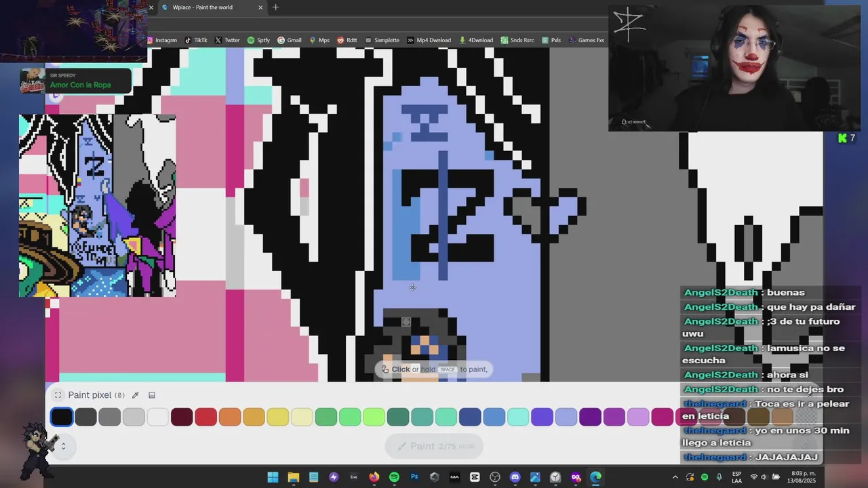Open the Twtter bookmark
This screenshot has height=488, width=868.
(227, 40)
